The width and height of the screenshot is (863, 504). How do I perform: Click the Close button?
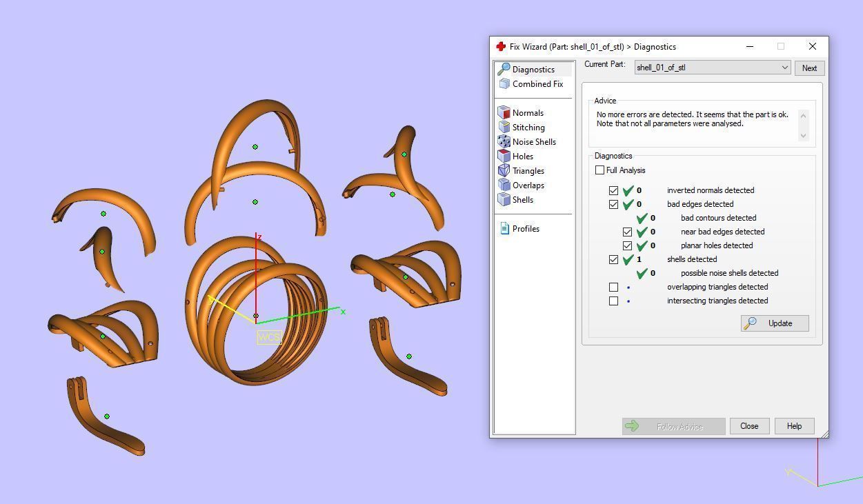(749, 426)
